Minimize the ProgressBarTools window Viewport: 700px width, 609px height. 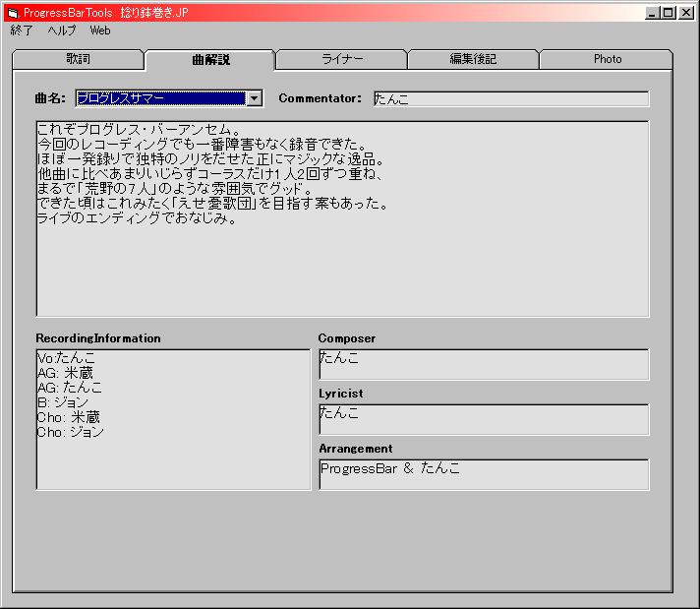(652, 13)
